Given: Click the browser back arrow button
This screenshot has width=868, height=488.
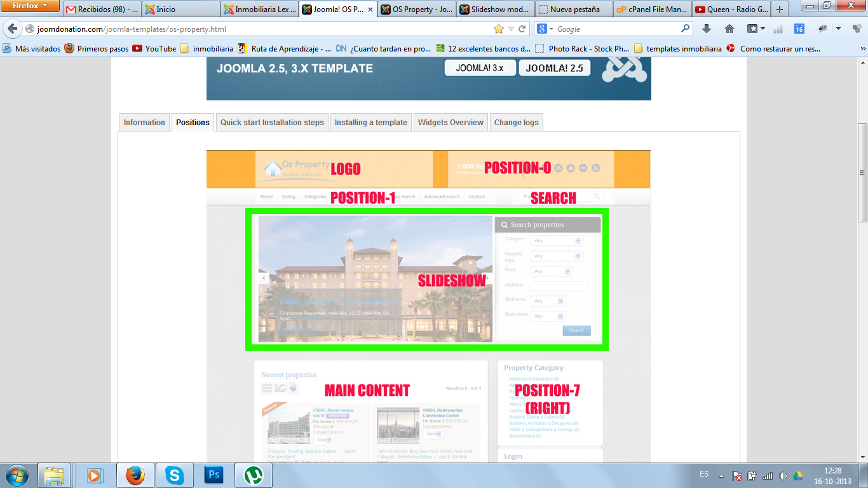Looking at the screenshot, I should pos(12,29).
